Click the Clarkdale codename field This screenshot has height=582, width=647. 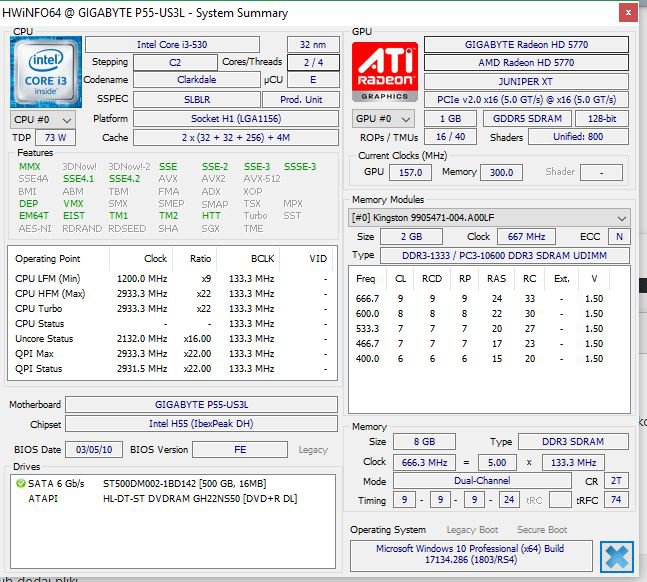pos(197,80)
